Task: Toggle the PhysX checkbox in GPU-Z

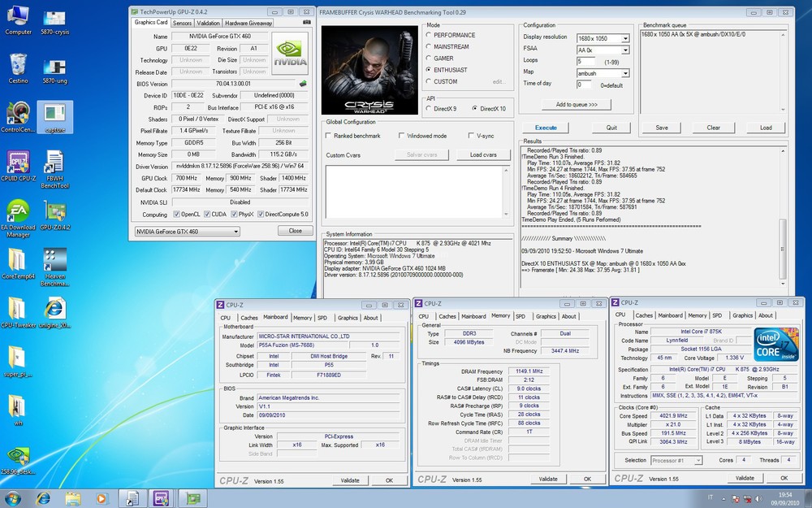Action: coord(234,214)
